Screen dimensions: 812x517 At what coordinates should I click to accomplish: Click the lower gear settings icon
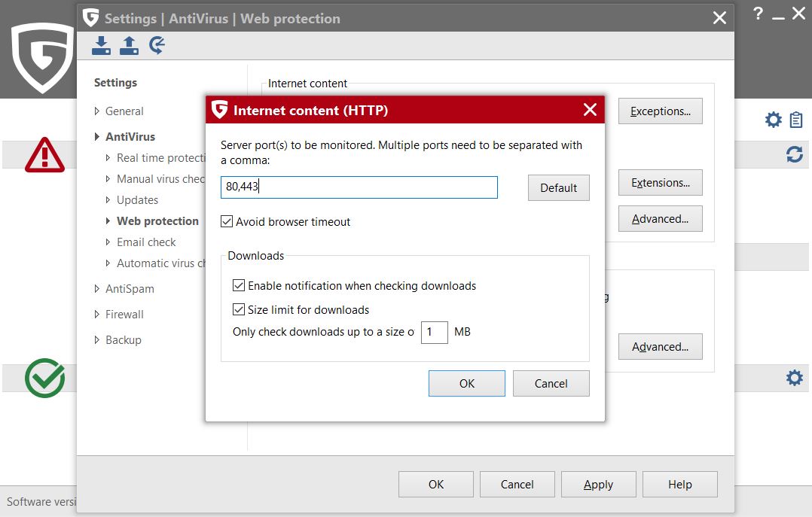[794, 377]
